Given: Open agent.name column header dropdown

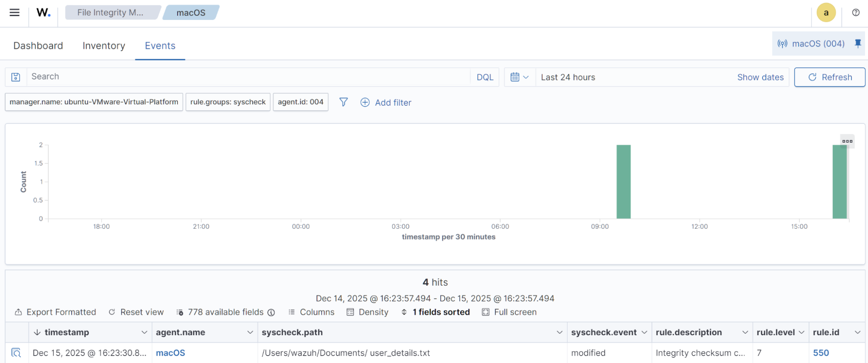Looking at the screenshot, I should (250, 332).
